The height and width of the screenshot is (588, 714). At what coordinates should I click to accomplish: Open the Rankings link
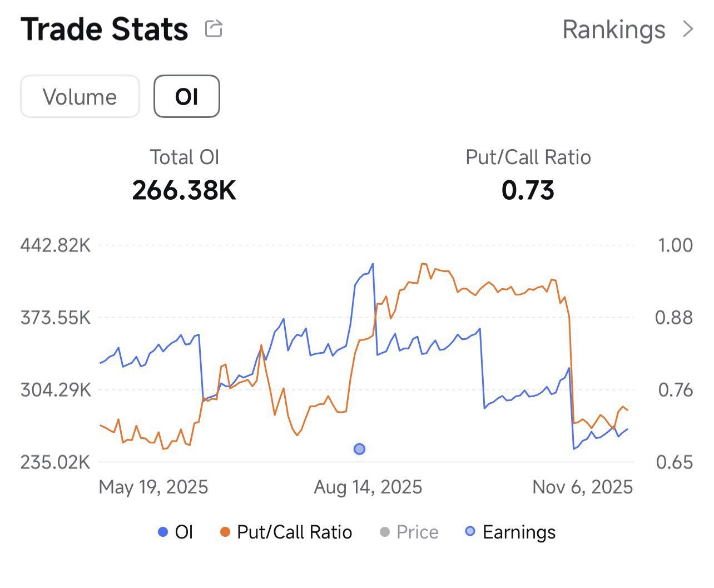tap(614, 29)
